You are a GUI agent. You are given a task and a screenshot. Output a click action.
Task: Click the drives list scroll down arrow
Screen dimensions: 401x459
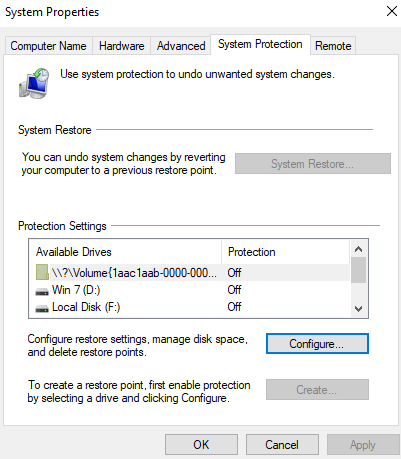pos(359,309)
